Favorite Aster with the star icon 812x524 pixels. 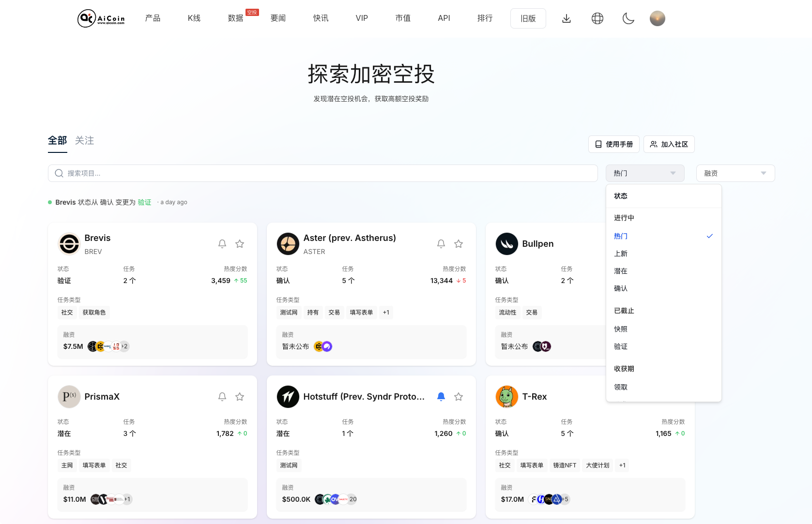click(x=459, y=244)
